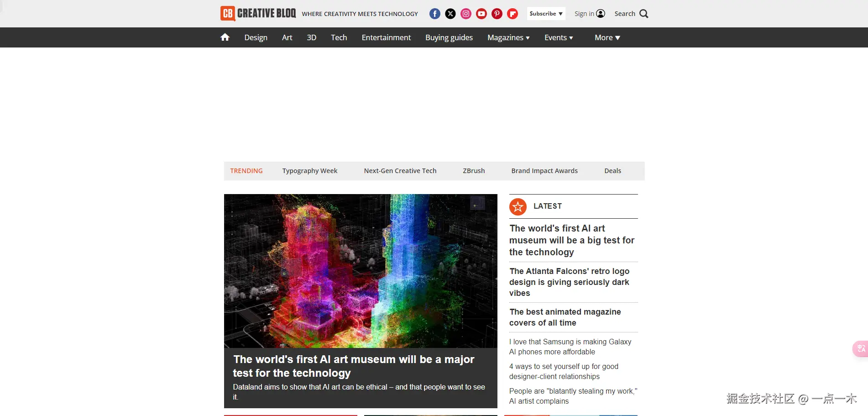Open the search using the magnifier icon
The image size is (868, 416).
[x=643, y=14]
